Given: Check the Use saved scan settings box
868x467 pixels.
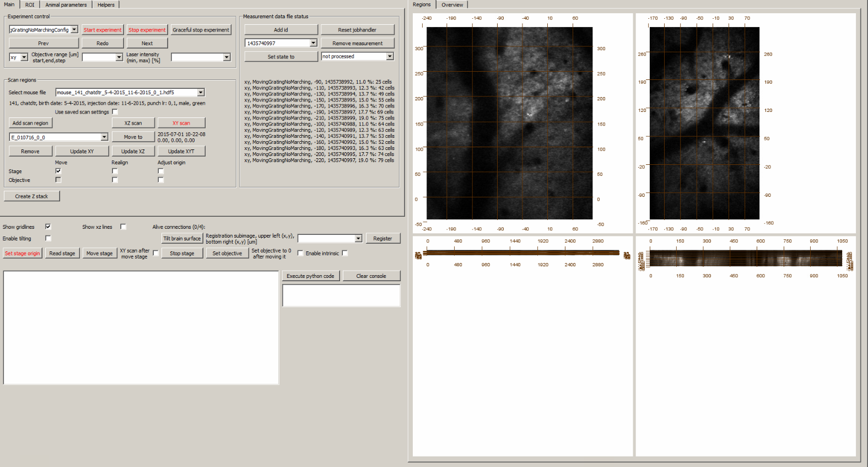Looking at the screenshot, I should point(115,112).
